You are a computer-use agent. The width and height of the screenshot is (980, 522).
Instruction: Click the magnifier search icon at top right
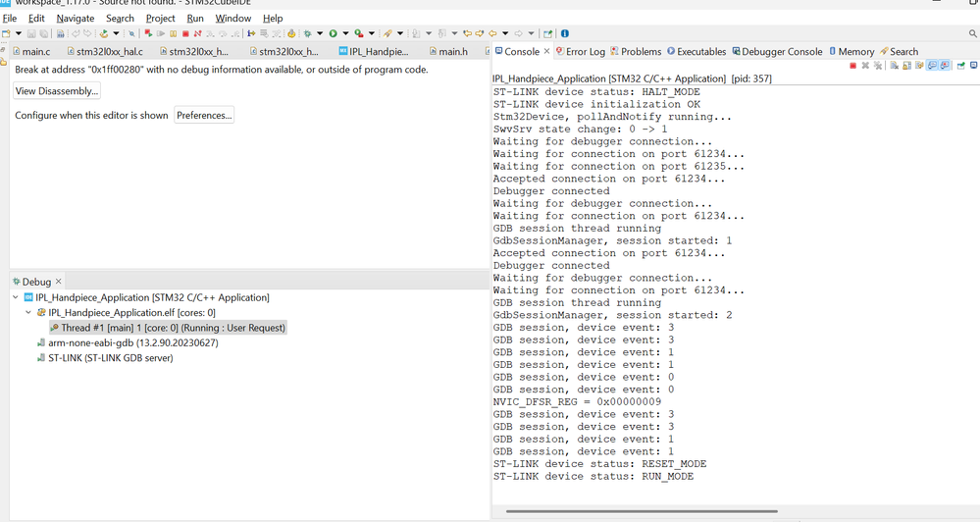(972, 33)
